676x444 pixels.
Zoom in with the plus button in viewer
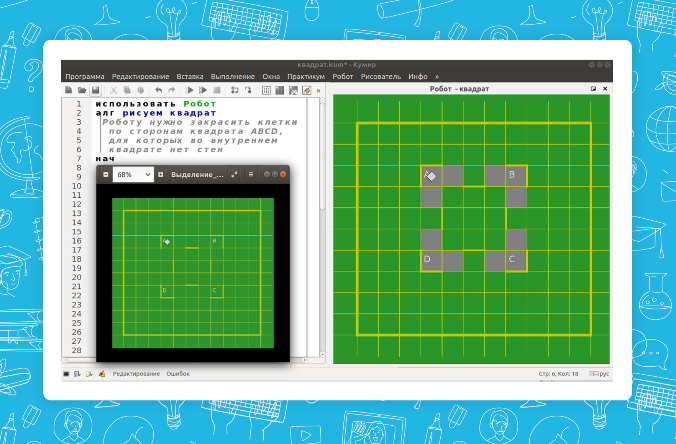coord(160,174)
